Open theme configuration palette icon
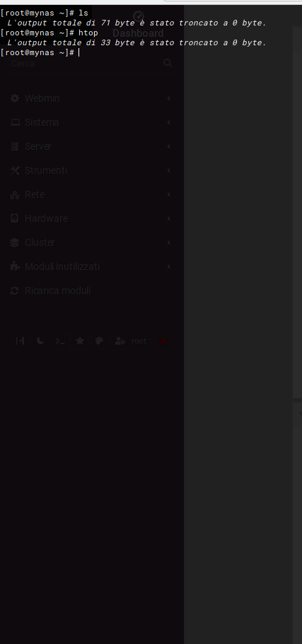The height and width of the screenshot is (644, 302). click(x=100, y=341)
